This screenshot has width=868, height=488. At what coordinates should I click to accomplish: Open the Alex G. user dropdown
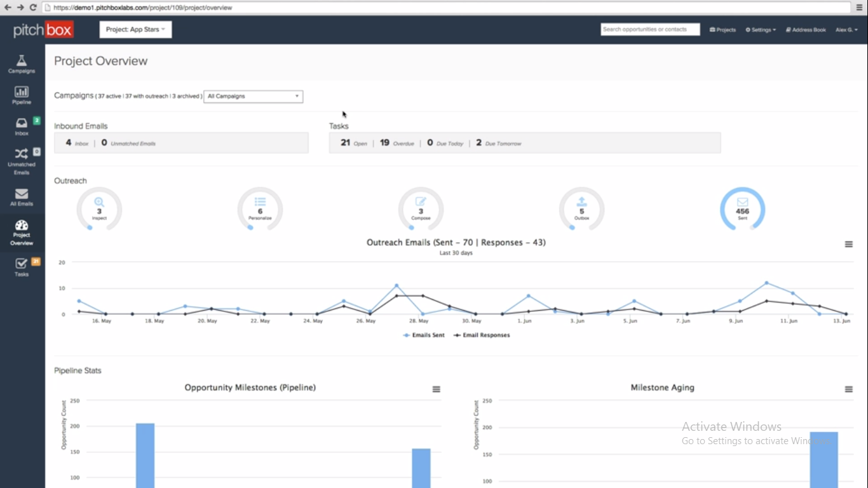[846, 30]
